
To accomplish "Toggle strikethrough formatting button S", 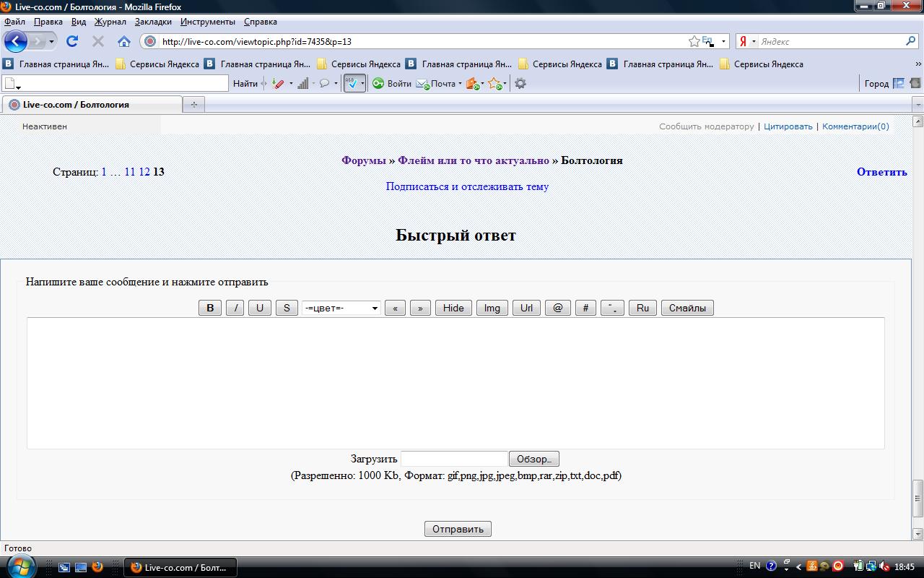I will pyautogui.click(x=287, y=308).
